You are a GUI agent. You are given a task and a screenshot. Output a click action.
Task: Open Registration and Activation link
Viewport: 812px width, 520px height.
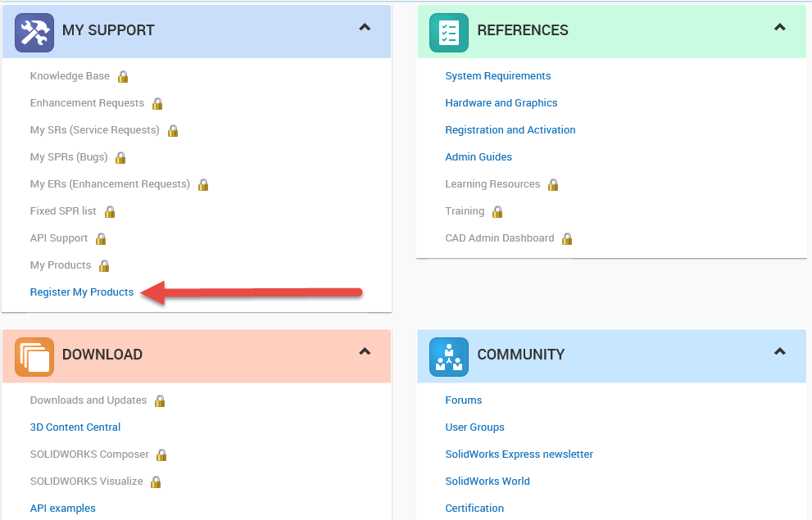point(510,129)
